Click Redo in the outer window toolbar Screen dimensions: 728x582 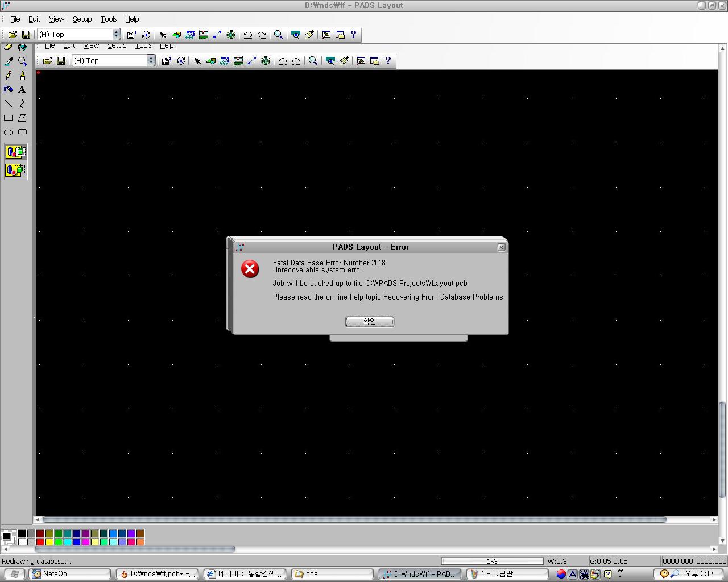pos(262,34)
